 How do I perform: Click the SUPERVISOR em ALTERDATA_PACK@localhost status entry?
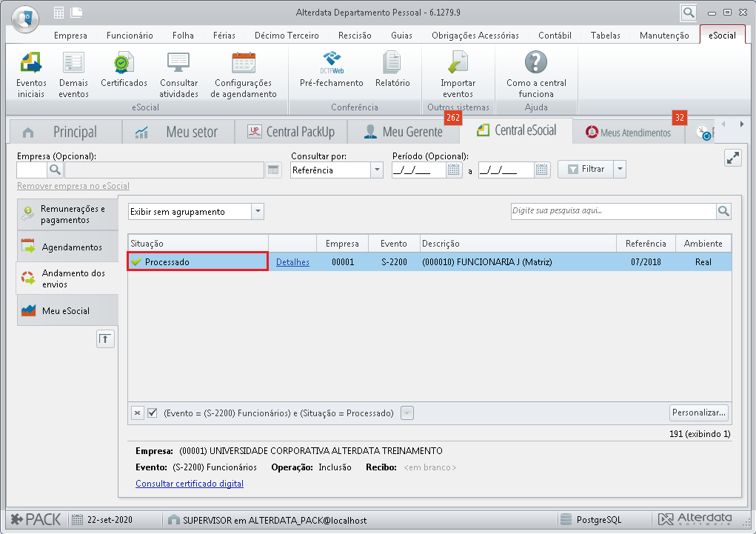pos(267,519)
